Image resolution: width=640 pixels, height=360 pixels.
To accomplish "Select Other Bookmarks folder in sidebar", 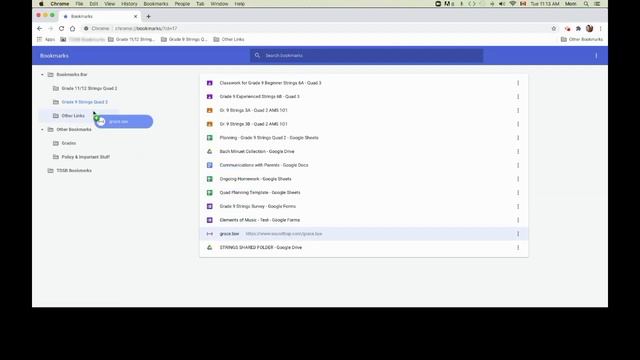I will [x=74, y=129].
